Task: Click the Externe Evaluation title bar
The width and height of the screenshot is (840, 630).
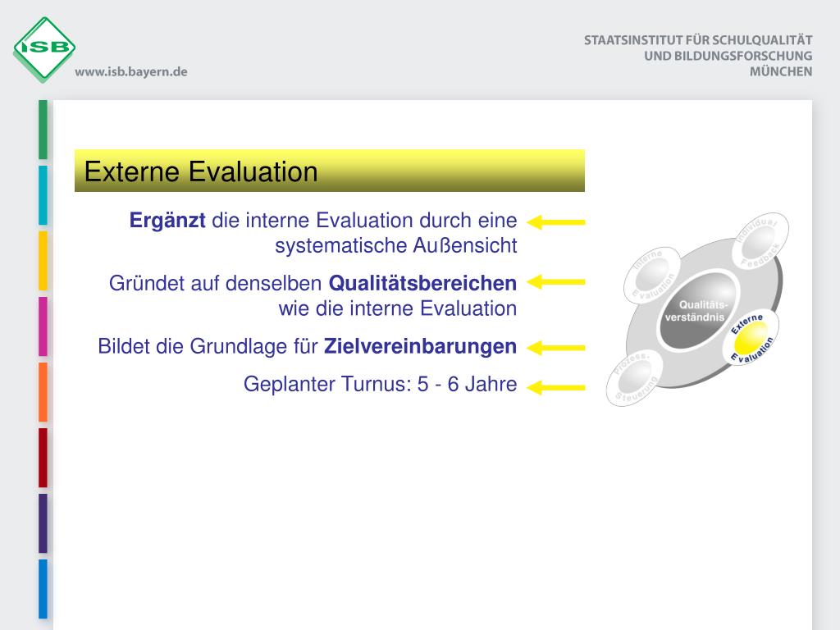Action: 330,171
